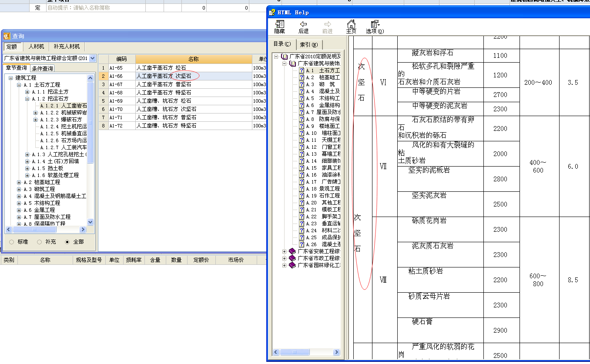Open the Options (选项) toolbar icon in HTML Help
The image size is (590, 364).
(374, 24)
